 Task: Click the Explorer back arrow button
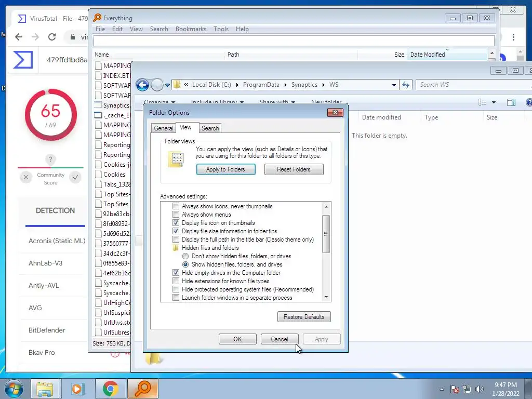(142, 85)
